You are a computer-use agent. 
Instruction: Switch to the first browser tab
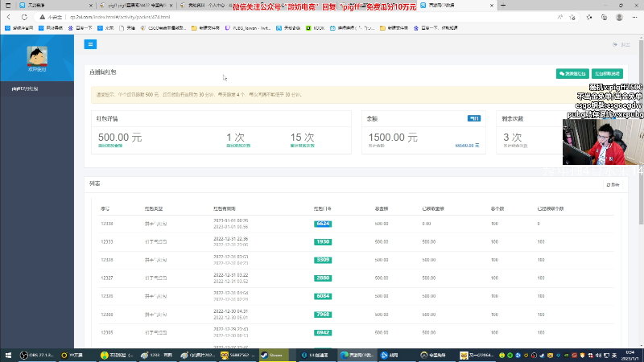[56, 6]
